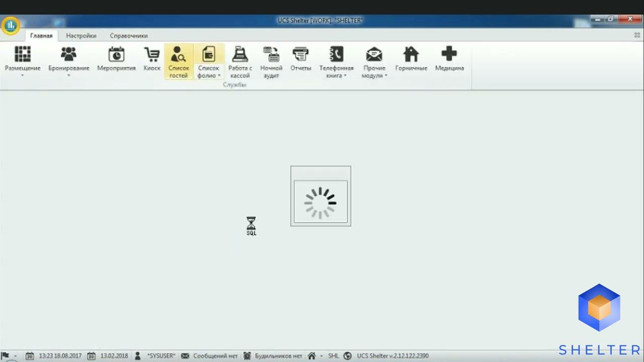Open the Киоск shopping cart

point(152,59)
